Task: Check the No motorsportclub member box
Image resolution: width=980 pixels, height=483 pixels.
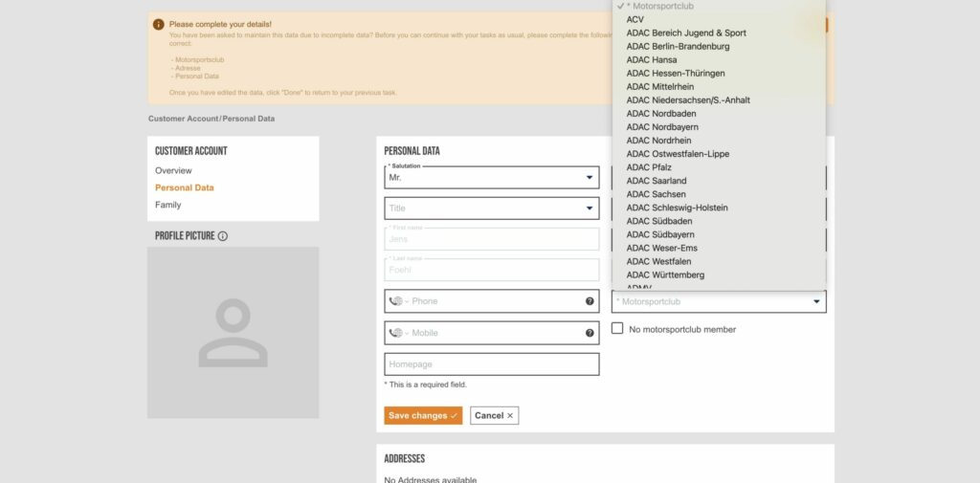Action: pos(618,329)
